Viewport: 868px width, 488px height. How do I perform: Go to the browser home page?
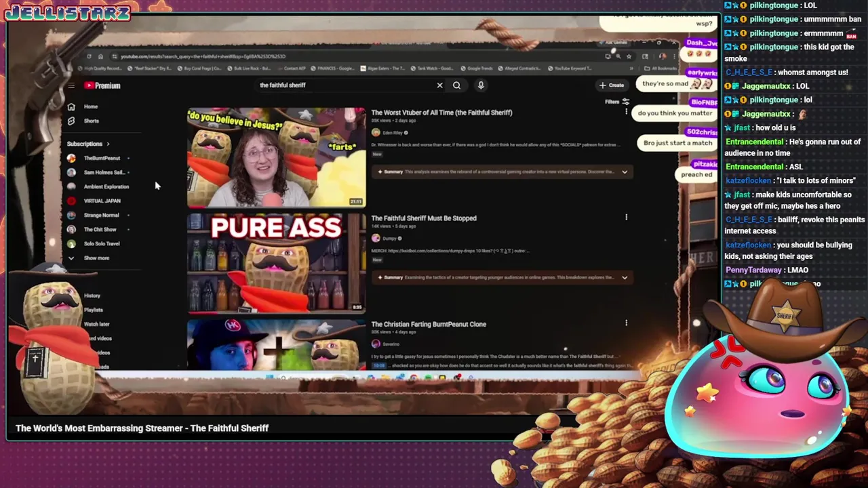(x=100, y=56)
